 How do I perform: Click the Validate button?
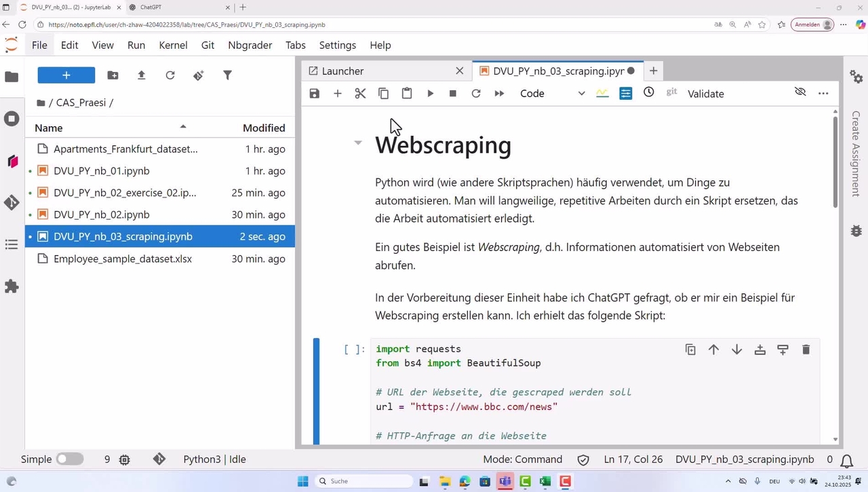click(x=705, y=94)
